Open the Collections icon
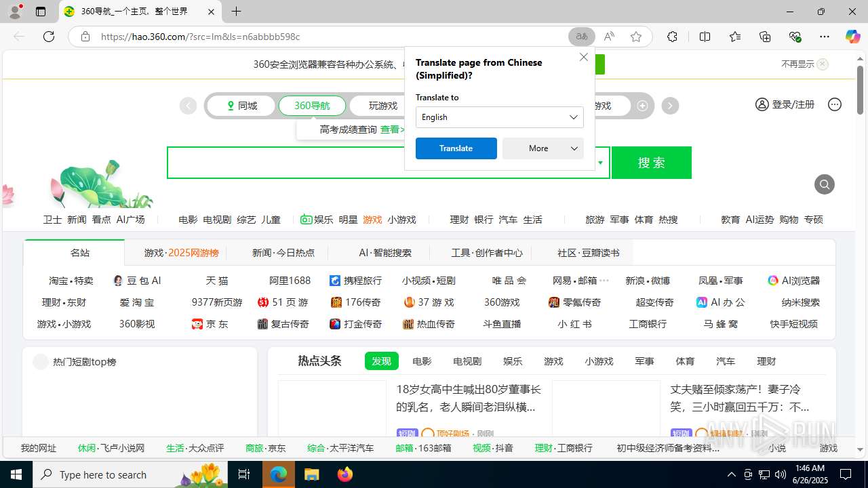Image resolution: width=868 pixels, height=488 pixels. click(x=765, y=37)
